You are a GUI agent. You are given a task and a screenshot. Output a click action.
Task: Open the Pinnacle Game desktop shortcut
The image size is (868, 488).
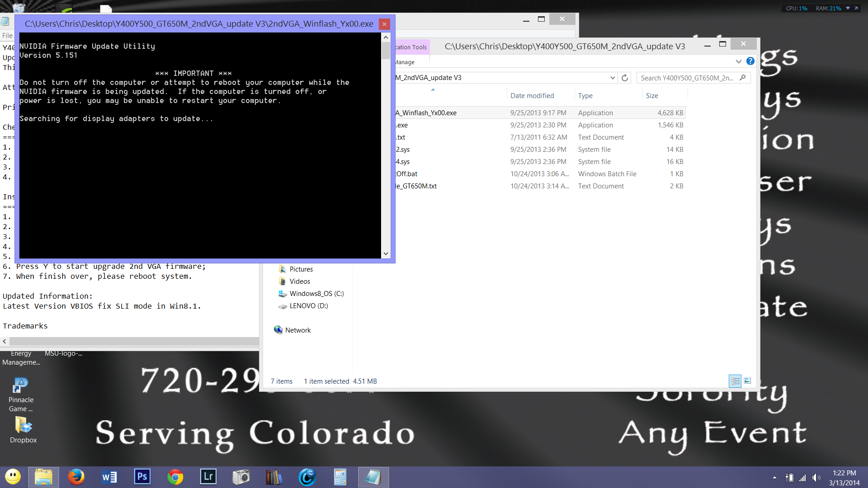pyautogui.click(x=21, y=395)
